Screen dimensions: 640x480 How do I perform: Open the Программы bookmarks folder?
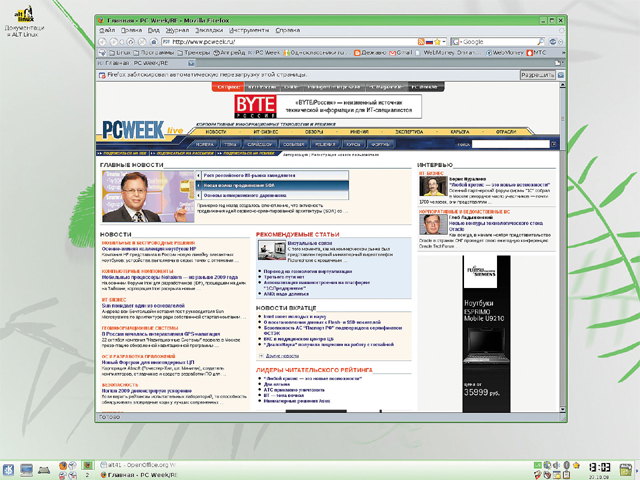pos(154,53)
